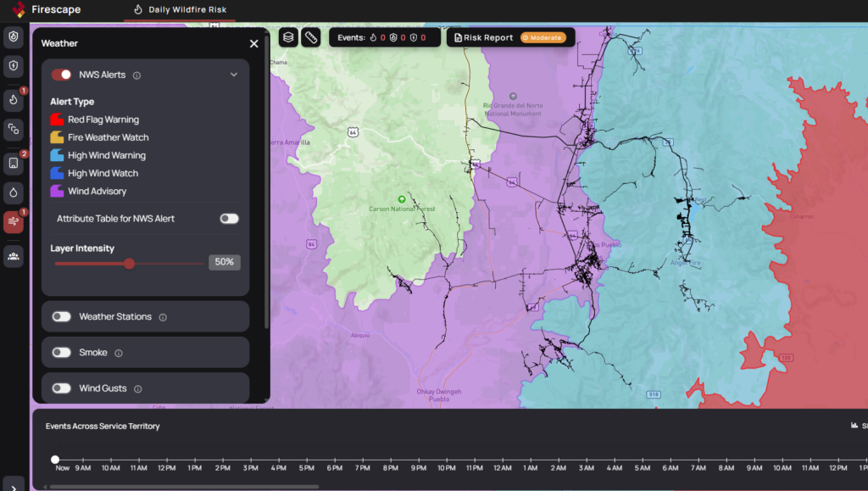Click the info icon next to Smoke
Viewport: 868px width, 491px height.
click(119, 353)
